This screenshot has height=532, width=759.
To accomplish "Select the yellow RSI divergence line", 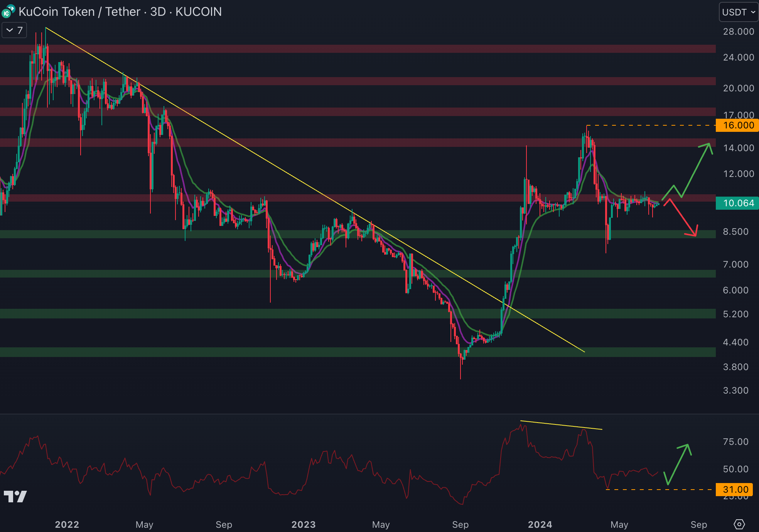I will point(561,425).
